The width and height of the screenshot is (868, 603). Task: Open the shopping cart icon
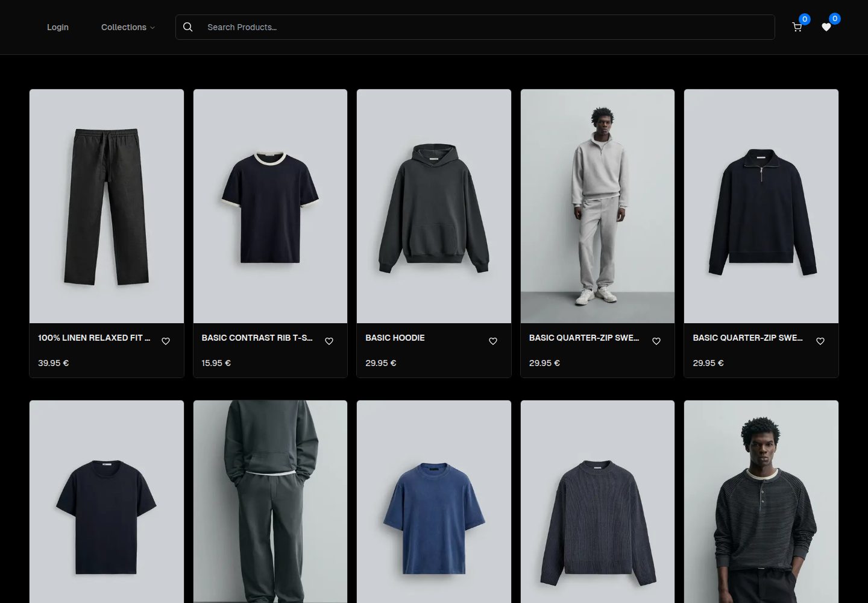[797, 27]
